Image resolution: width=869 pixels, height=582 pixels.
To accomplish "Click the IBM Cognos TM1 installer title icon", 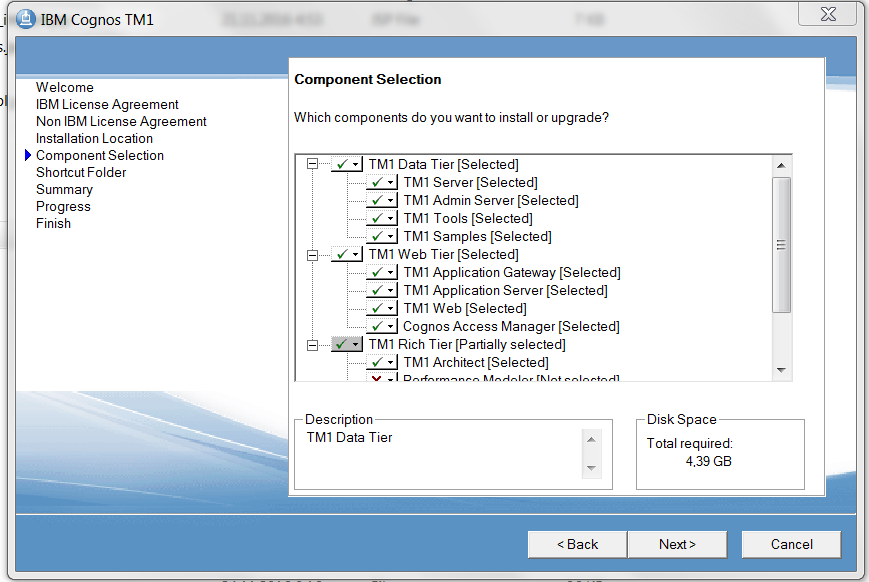I will pyautogui.click(x=25, y=19).
